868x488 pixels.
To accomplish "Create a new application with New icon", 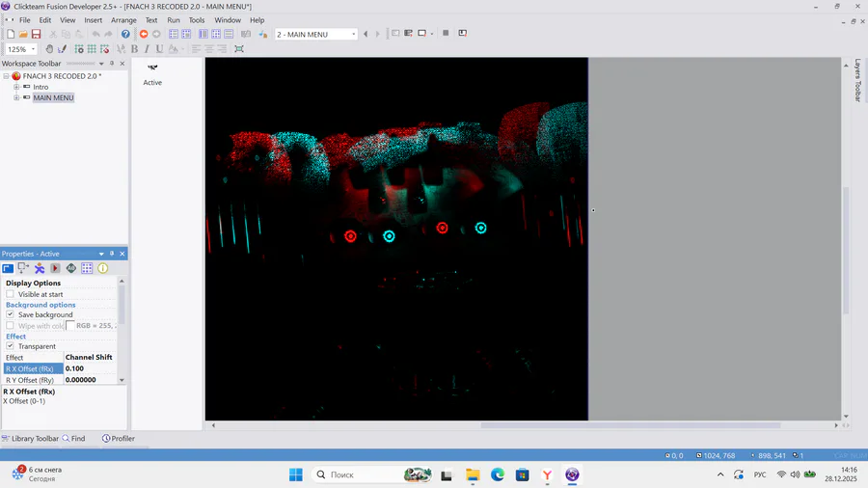I will click(11, 35).
